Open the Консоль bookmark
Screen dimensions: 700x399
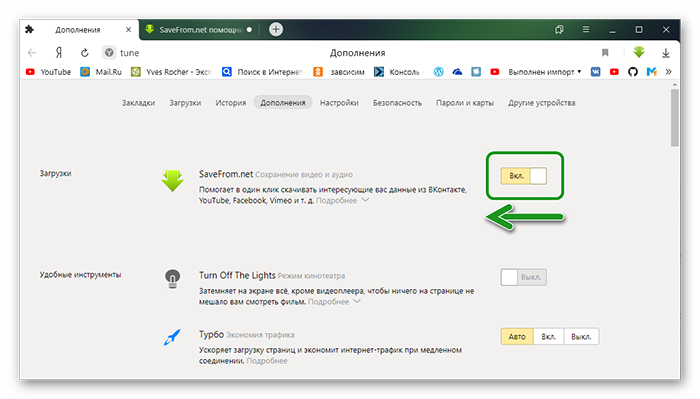click(398, 72)
